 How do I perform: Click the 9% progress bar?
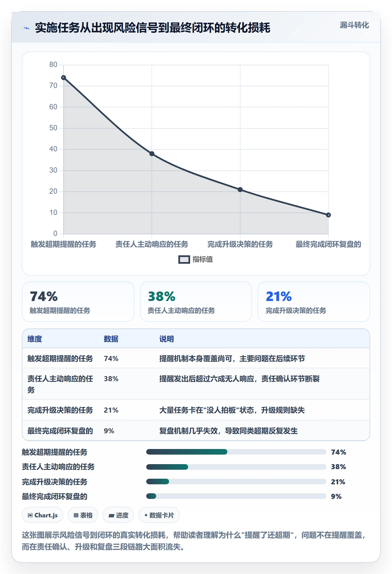[x=236, y=496]
